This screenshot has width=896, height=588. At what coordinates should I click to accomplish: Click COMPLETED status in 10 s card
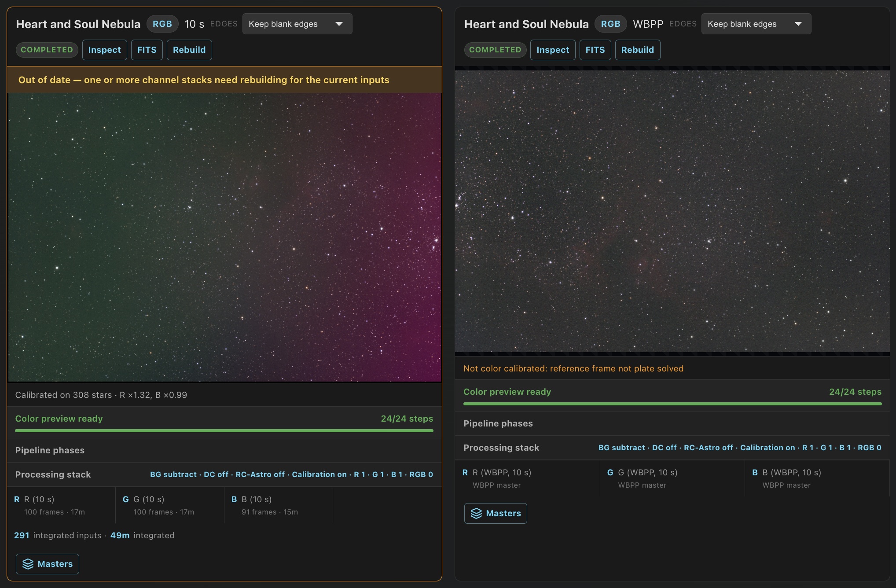tap(47, 50)
